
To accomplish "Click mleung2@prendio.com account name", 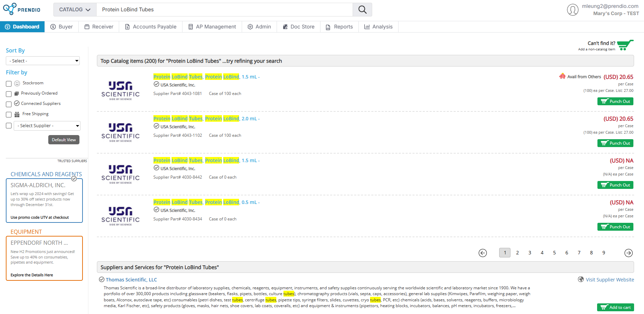I will pyautogui.click(x=610, y=6).
